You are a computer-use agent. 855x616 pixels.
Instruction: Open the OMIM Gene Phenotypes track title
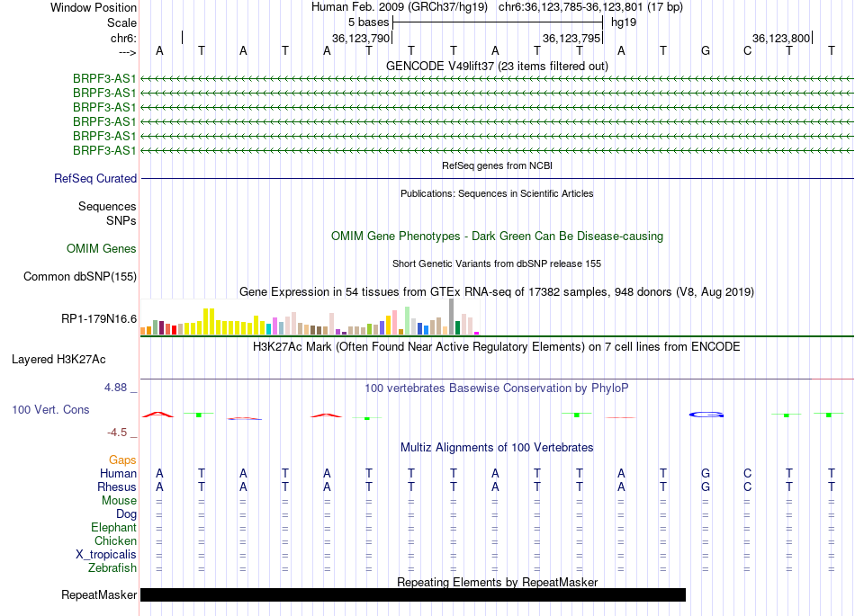pos(497,236)
